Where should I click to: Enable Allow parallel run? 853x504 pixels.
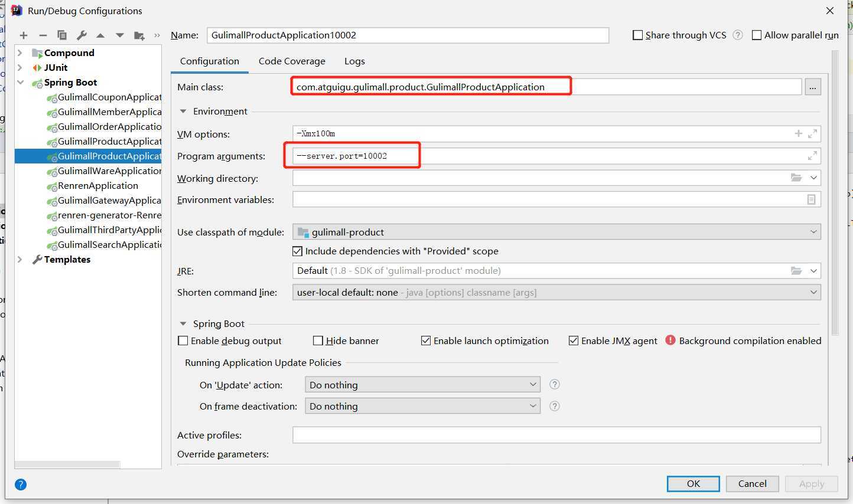pyautogui.click(x=756, y=35)
